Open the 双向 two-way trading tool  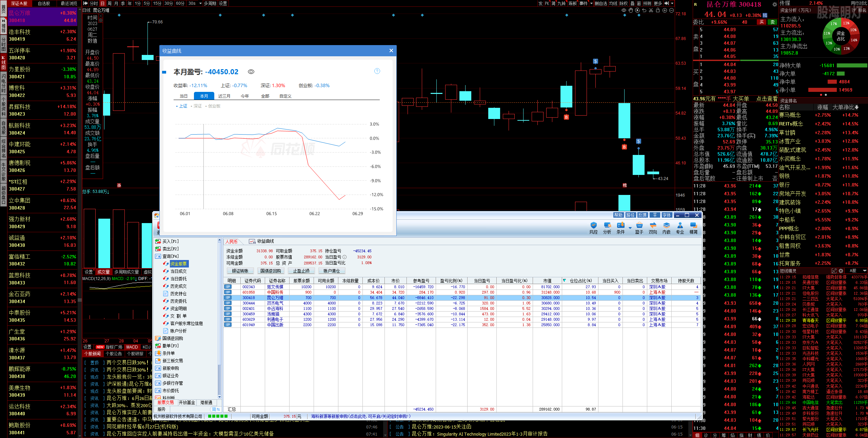[653, 228]
